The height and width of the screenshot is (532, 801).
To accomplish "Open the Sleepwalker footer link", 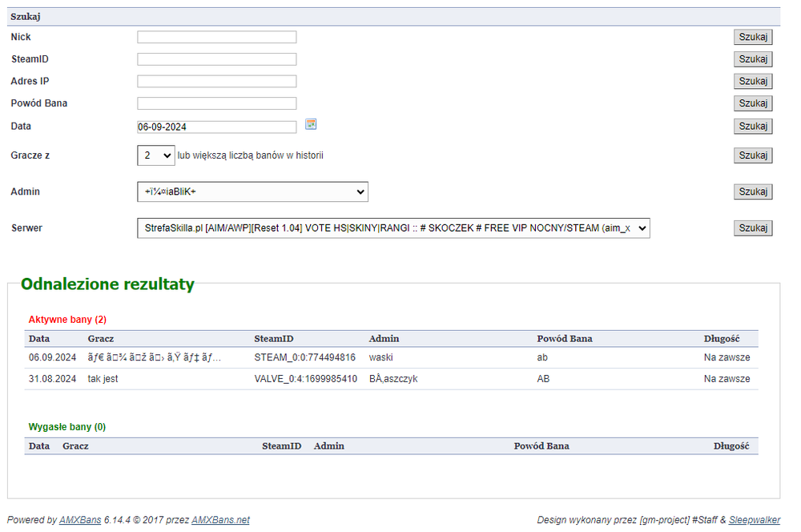I will (x=755, y=520).
